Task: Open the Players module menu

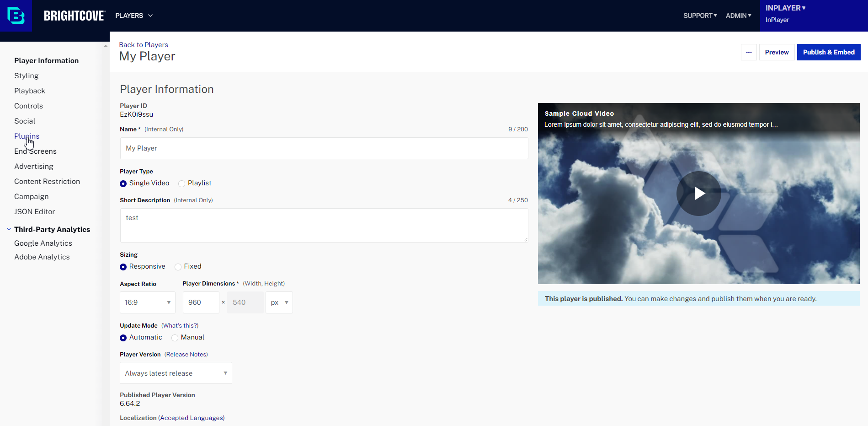Action: pyautogui.click(x=134, y=16)
